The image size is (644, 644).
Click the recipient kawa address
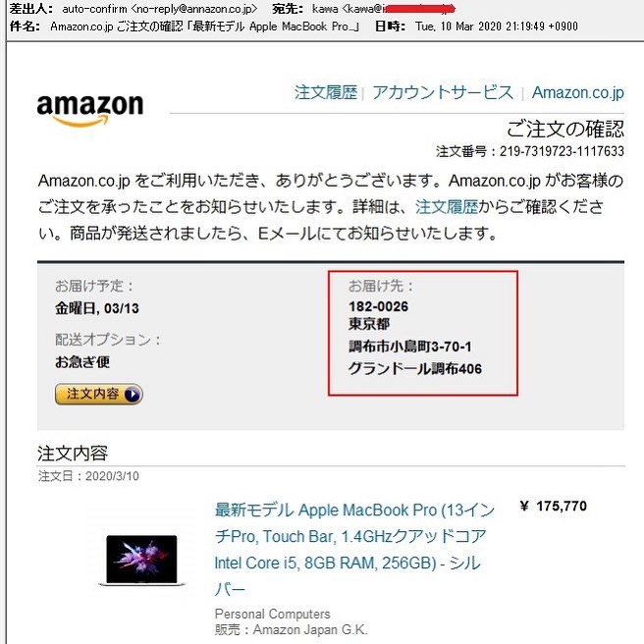coord(383,9)
